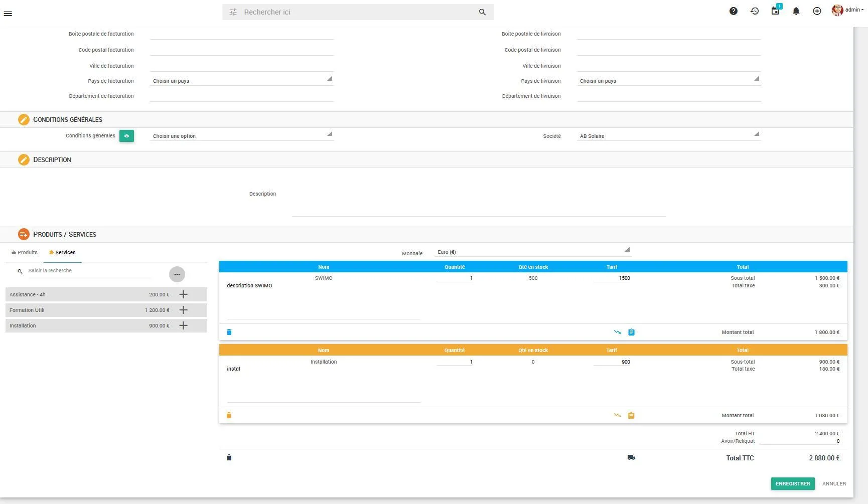Open the help question mark icon
This screenshot has height=504, width=868.
(734, 11)
